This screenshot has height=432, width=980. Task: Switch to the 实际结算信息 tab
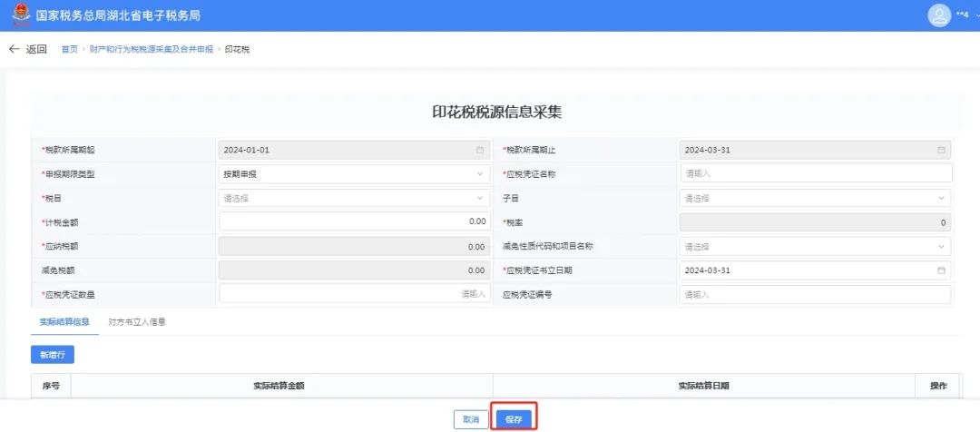pos(64,322)
